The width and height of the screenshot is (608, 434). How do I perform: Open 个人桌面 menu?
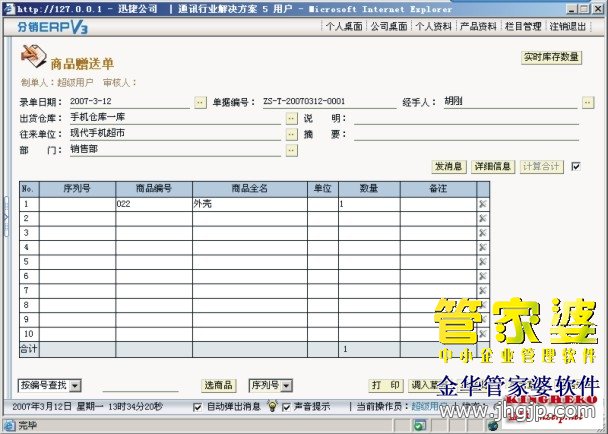(x=344, y=26)
